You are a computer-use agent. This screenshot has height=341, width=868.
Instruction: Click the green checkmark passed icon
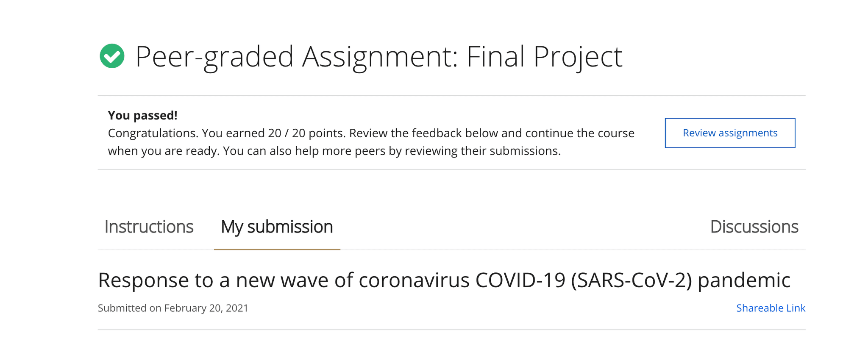pyautogui.click(x=112, y=56)
